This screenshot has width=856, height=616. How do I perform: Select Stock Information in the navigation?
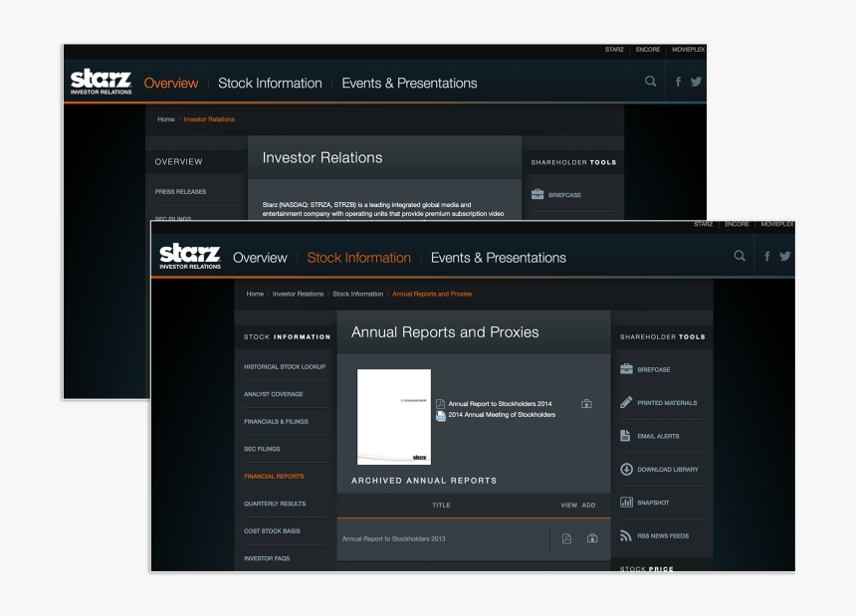coord(358,257)
